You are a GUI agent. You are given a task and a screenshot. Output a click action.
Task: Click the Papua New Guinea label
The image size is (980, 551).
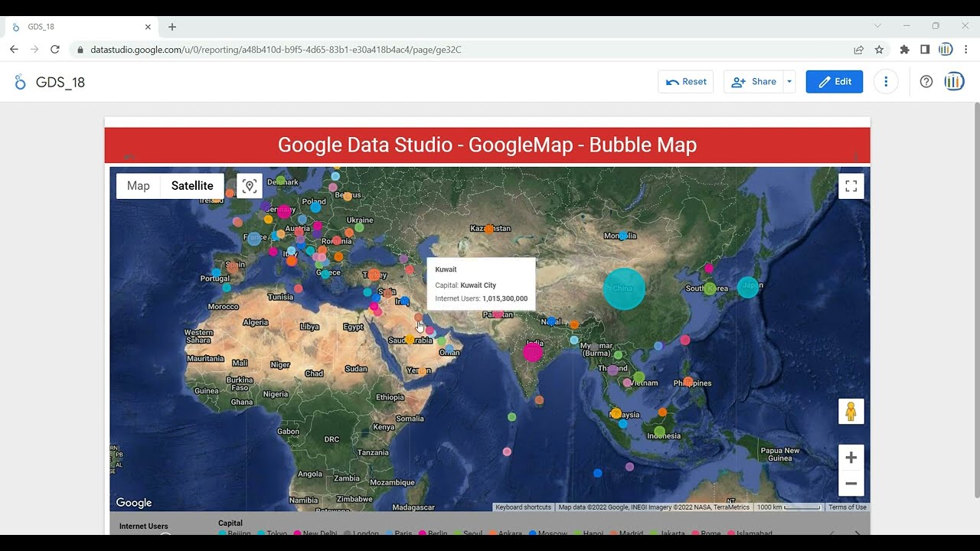pyautogui.click(x=780, y=455)
